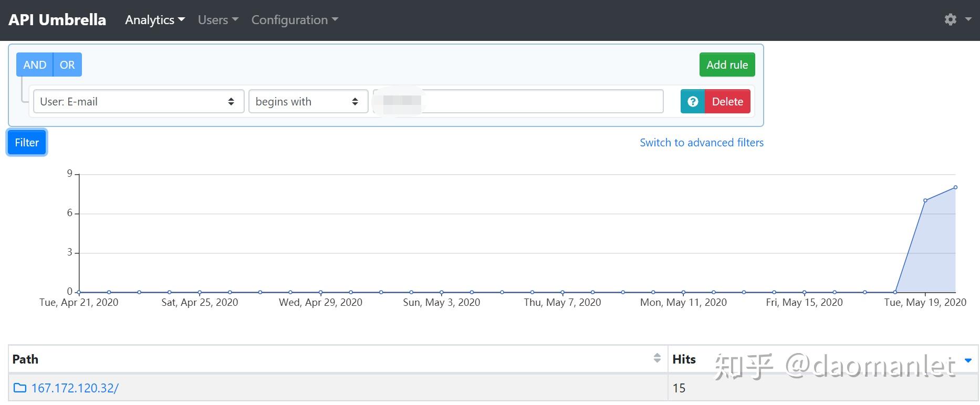This screenshot has width=980, height=405.
Task: Expand the Analytics menu
Action: tap(155, 20)
